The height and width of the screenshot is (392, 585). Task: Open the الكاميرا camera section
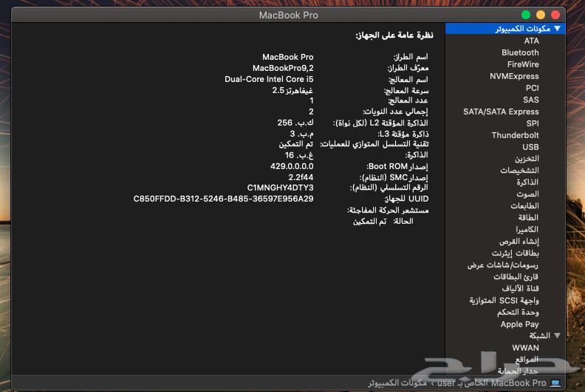tap(527, 230)
